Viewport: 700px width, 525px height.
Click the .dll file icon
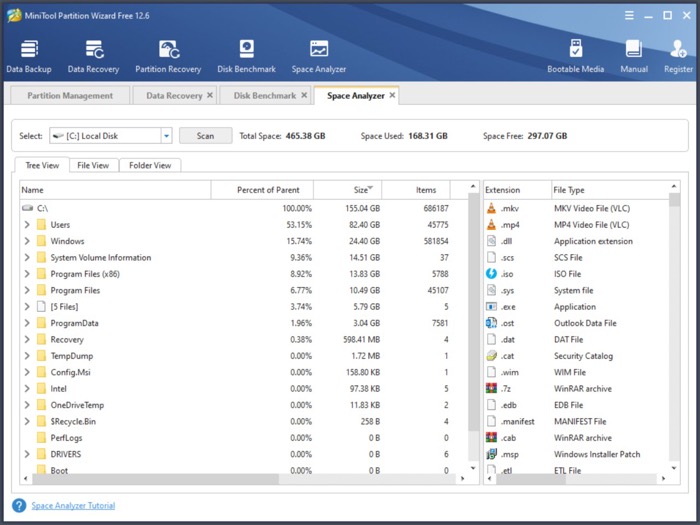[492, 241]
